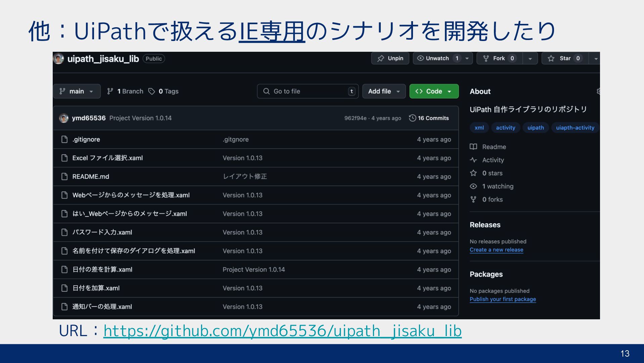Open 通知バーの処理.xaml file
This screenshot has height=363, width=644.
click(x=102, y=307)
